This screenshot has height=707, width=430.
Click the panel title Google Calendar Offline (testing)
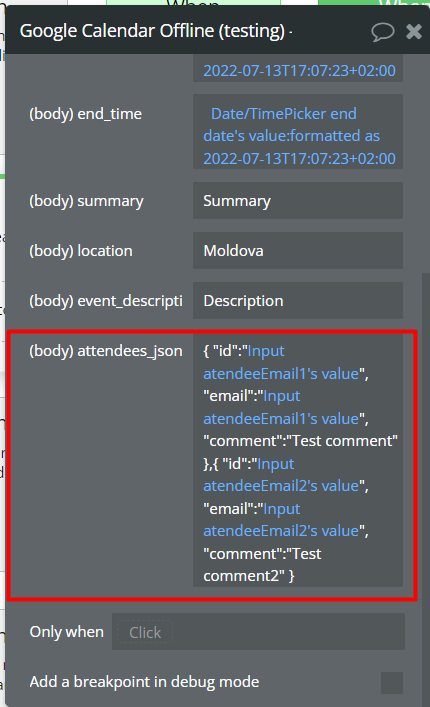coord(152,31)
